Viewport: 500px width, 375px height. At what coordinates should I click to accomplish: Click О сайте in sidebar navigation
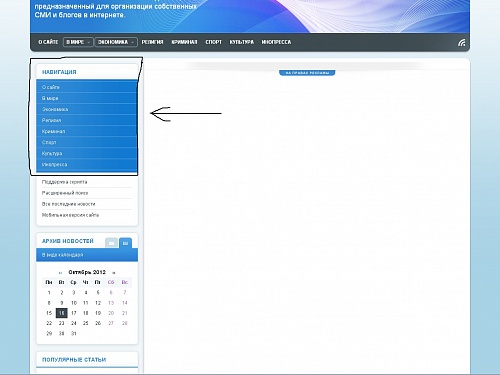point(87,87)
